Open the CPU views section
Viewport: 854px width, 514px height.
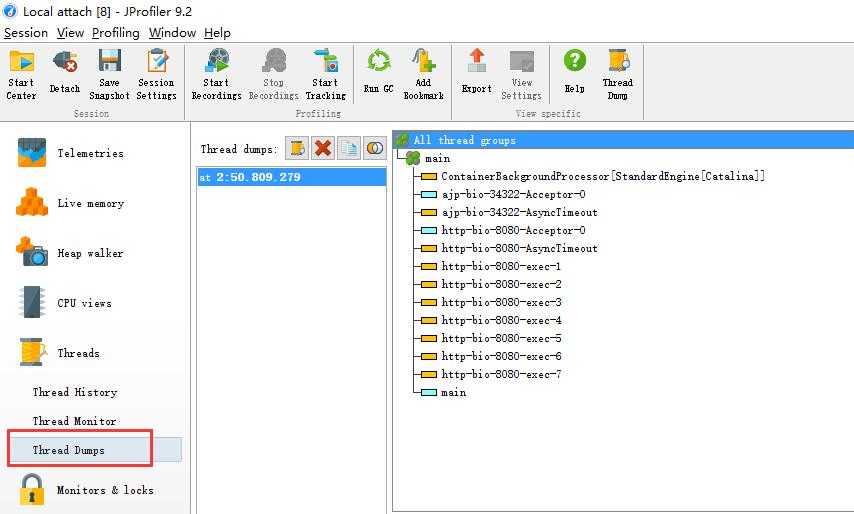[65, 303]
